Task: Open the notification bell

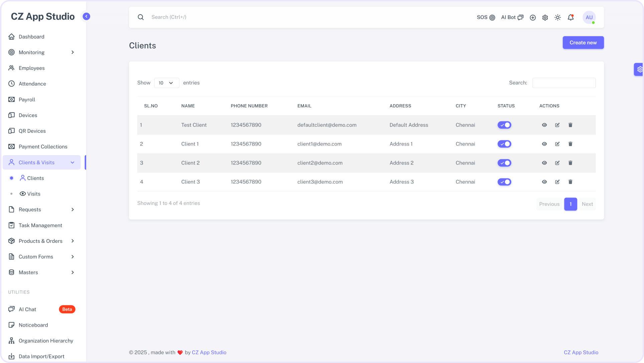Action: pos(570,17)
